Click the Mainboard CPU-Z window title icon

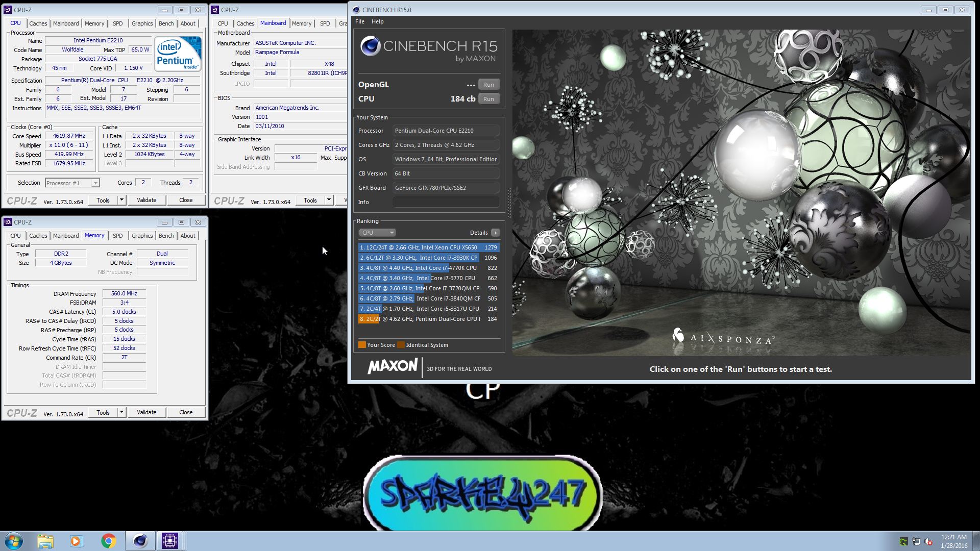(x=215, y=10)
